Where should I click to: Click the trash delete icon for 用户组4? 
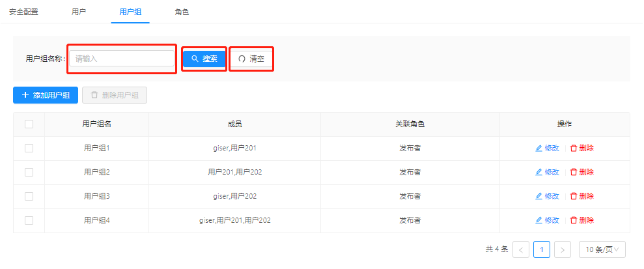point(574,221)
